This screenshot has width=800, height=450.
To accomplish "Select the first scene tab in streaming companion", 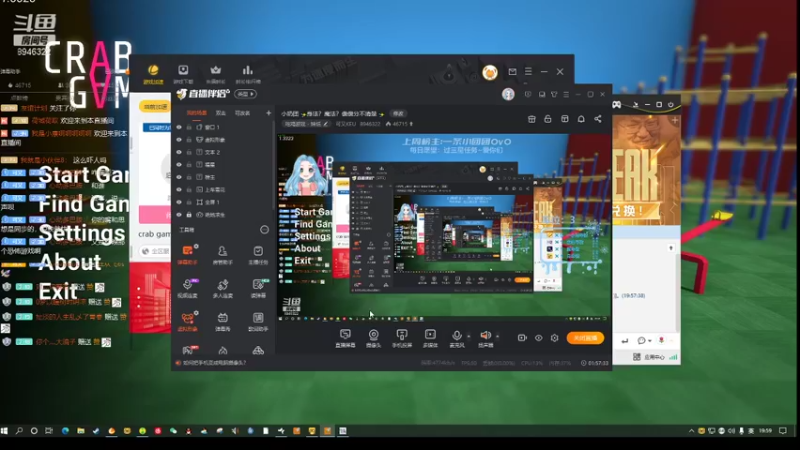I will (x=196, y=113).
